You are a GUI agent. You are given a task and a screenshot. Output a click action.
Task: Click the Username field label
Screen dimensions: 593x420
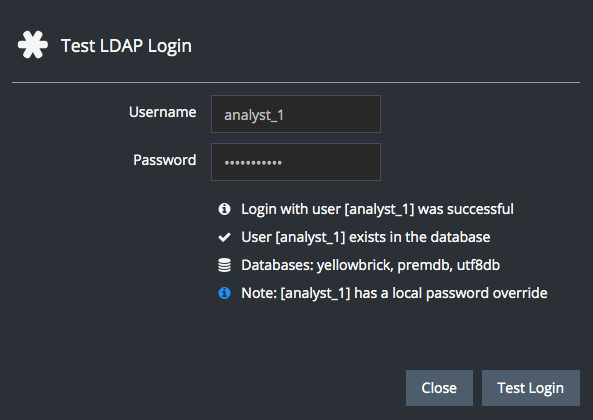click(163, 112)
